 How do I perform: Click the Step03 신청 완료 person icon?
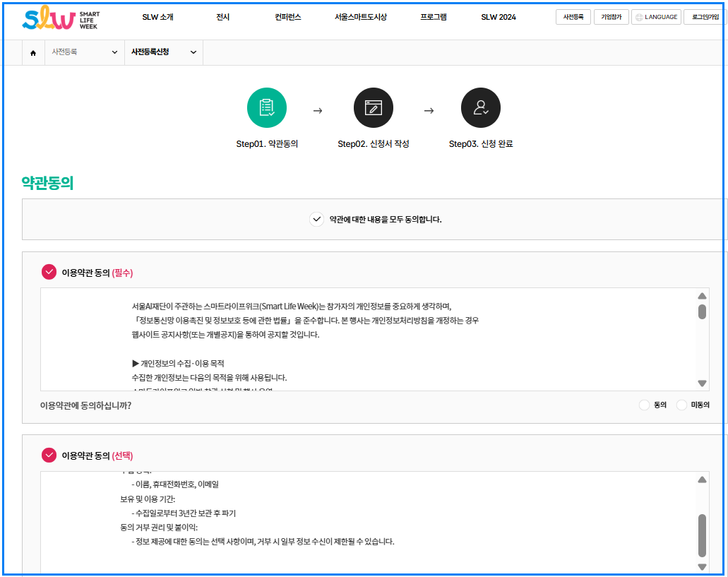tap(481, 107)
